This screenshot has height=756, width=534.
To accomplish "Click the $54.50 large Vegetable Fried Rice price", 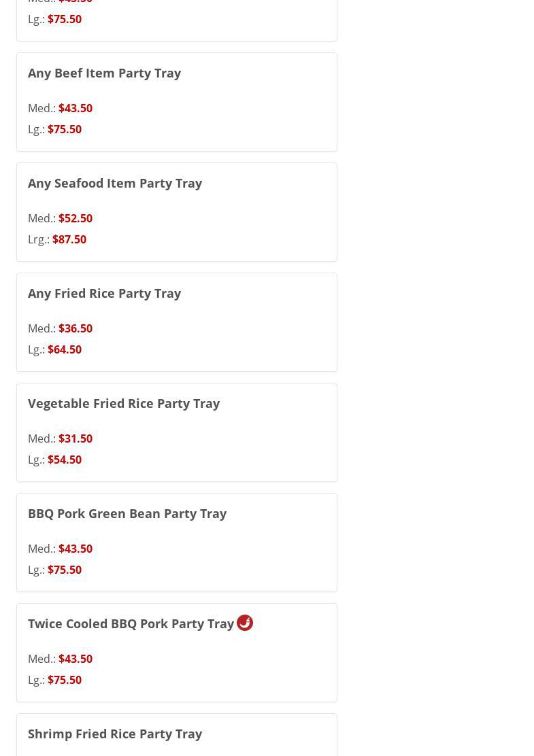I will pyautogui.click(x=65, y=460).
